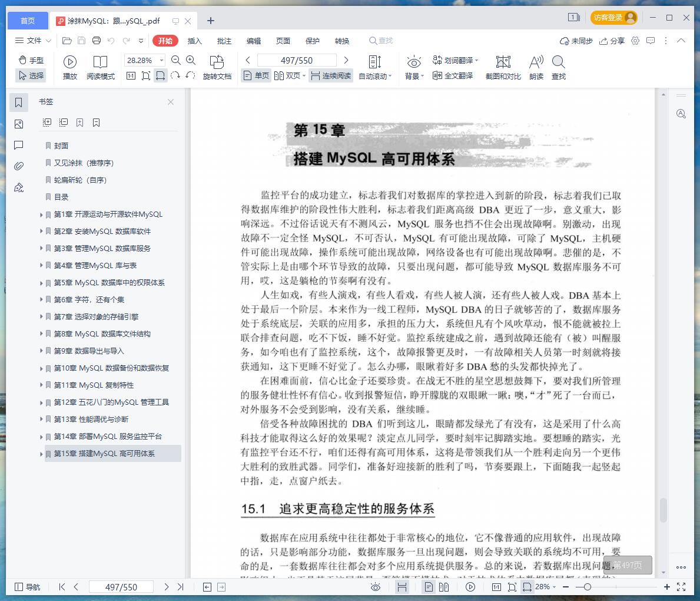Open the 编辑 edit tab
Image resolution: width=700 pixels, height=601 pixels.
(x=254, y=41)
